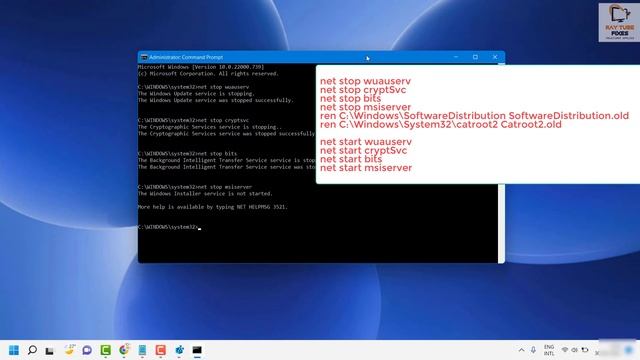Open Google Chrome from the taskbar

(124, 350)
